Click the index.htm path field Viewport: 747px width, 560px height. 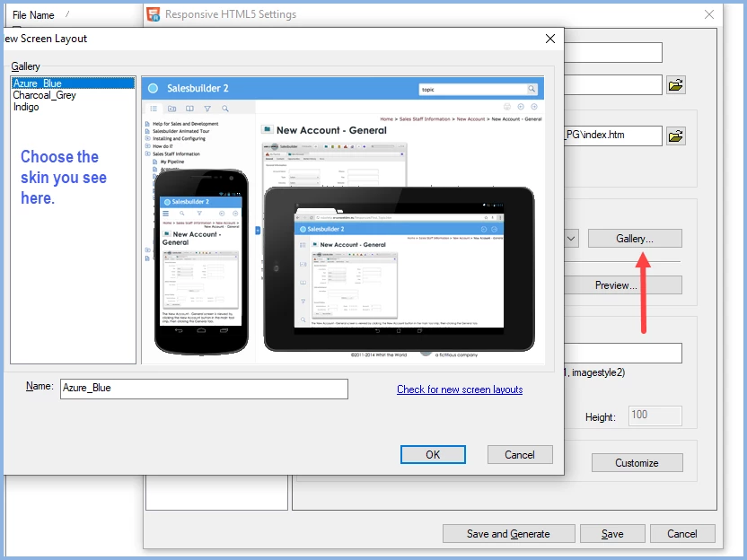[613, 136]
